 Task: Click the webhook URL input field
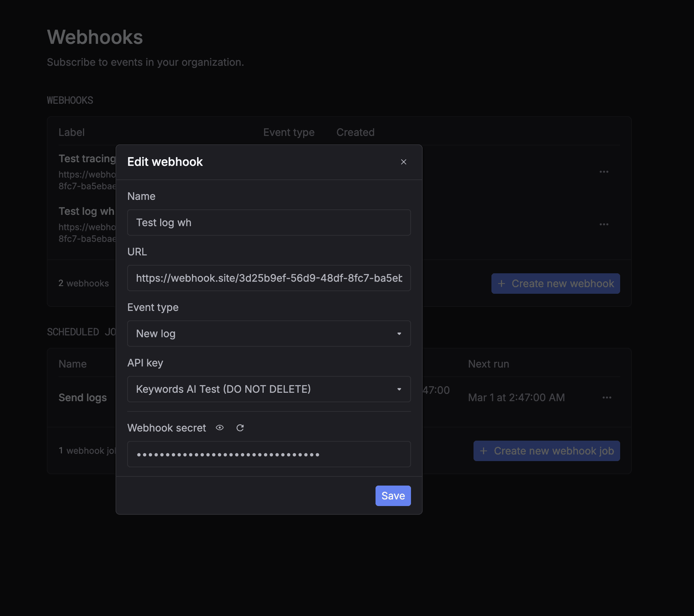pyautogui.click(x=269, y=278)
